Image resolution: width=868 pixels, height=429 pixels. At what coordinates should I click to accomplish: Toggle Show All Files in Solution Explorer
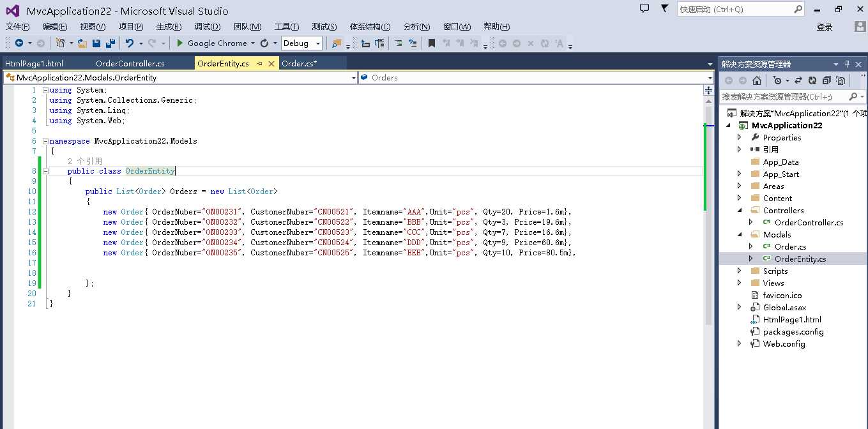pos(841,80)
